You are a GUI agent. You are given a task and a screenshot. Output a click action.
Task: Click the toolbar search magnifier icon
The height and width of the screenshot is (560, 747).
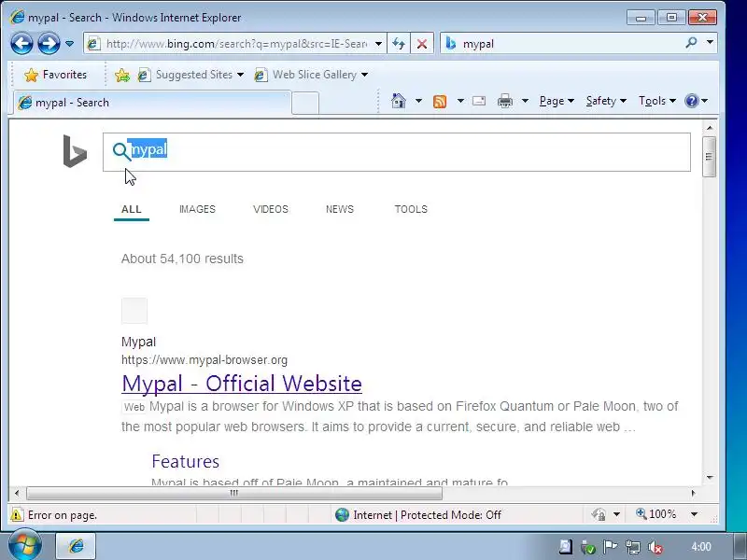pyautogui.click(x=691, y=43)
